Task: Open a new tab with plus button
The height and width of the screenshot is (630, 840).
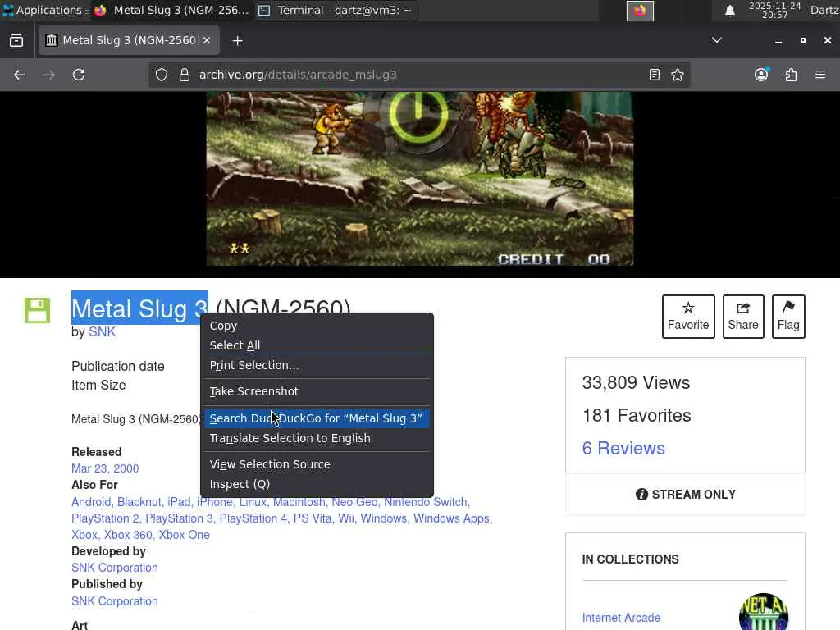Action: coord(237,41)
